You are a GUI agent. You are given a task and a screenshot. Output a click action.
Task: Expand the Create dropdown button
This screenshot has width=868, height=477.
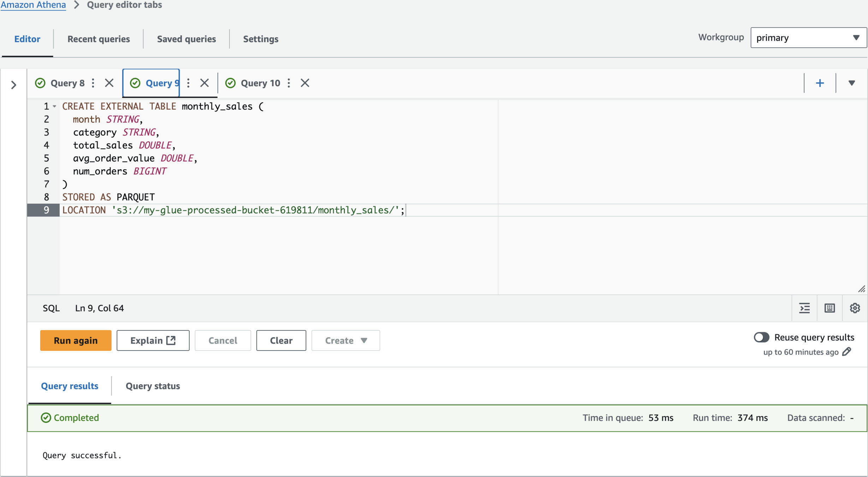point(345,340)
